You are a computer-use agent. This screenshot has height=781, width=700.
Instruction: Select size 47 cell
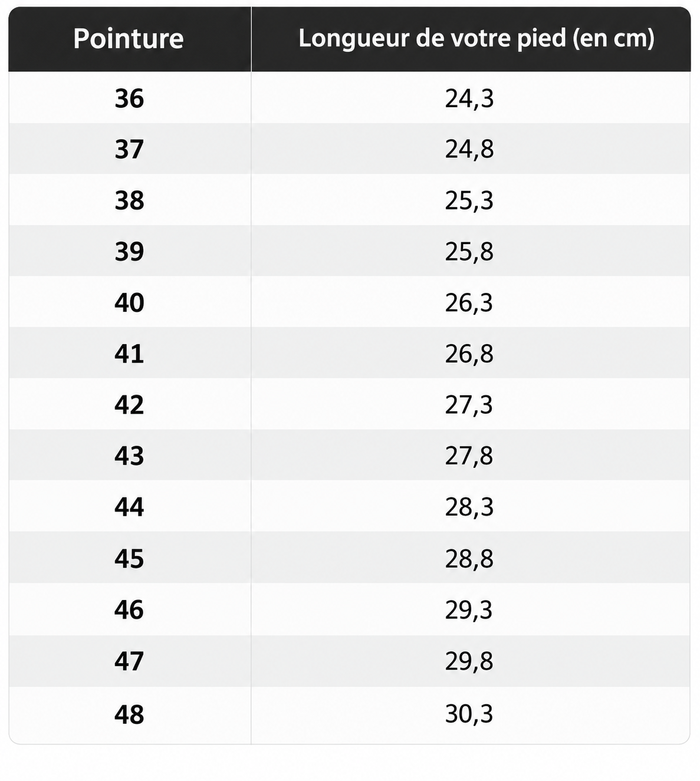pyautogui.click(x=129, y=661)
